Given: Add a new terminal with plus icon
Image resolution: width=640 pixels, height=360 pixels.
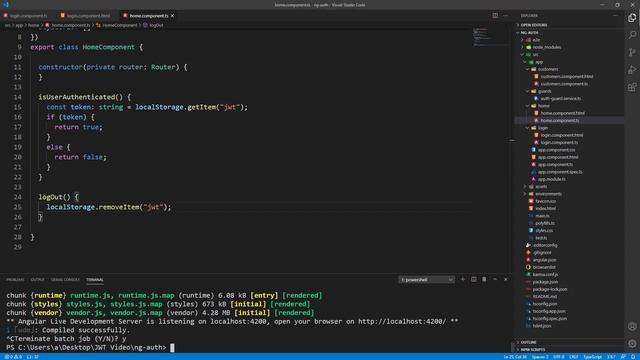Looking at the screenshot, I should [463, 280].
